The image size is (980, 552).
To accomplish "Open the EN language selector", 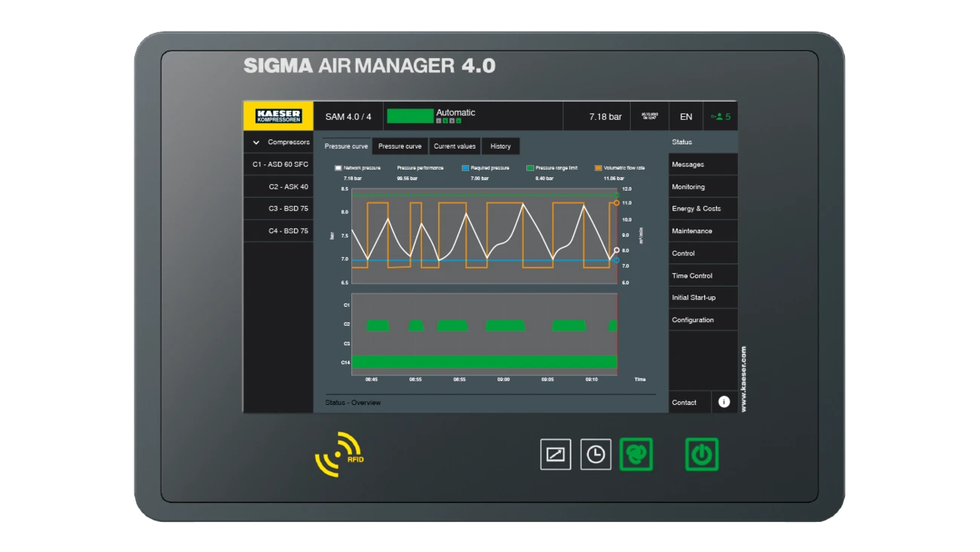I will point(685,116).
